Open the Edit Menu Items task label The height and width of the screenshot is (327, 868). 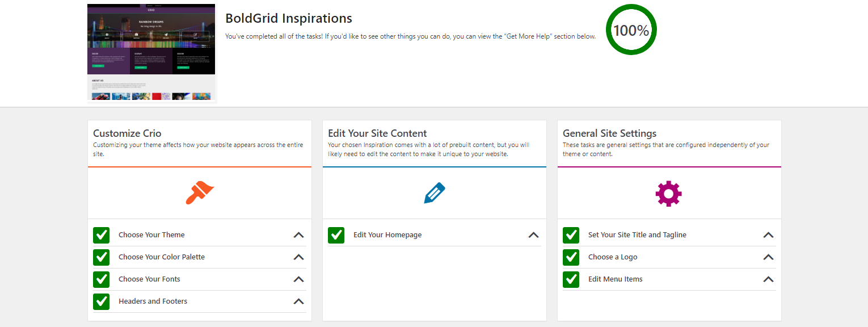pyautogui.click(x=616, y=279)
